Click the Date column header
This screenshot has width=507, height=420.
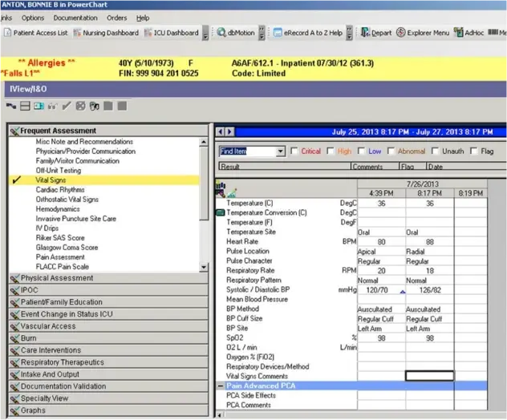(465, 167)
